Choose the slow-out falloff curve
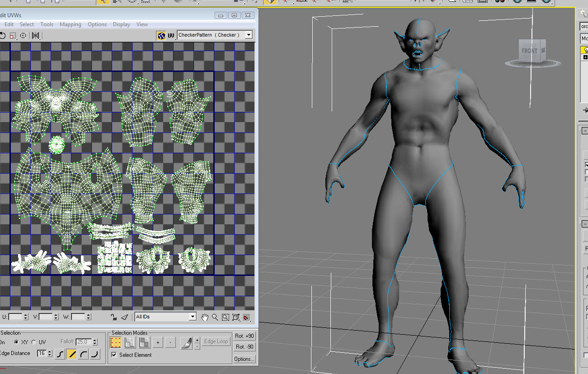588x374 pixels. tap(83, 354)
